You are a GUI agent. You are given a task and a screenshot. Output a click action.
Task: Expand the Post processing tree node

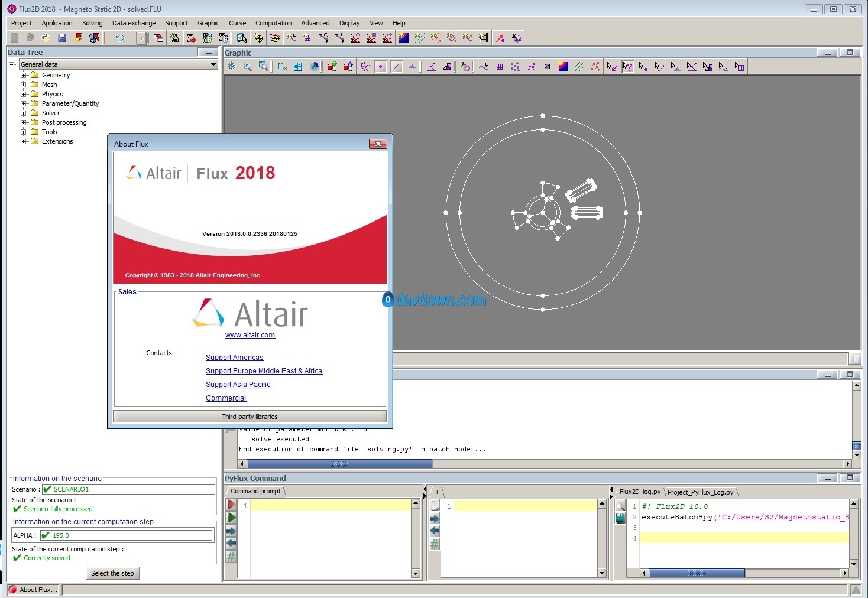[x=24, y=122]
